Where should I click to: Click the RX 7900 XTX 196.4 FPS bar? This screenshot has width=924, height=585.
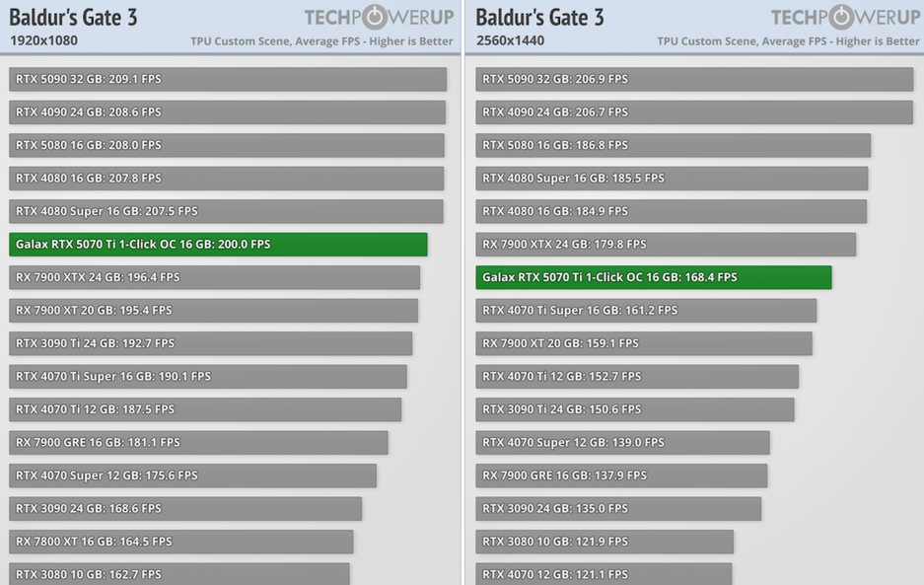pos(214,277)
